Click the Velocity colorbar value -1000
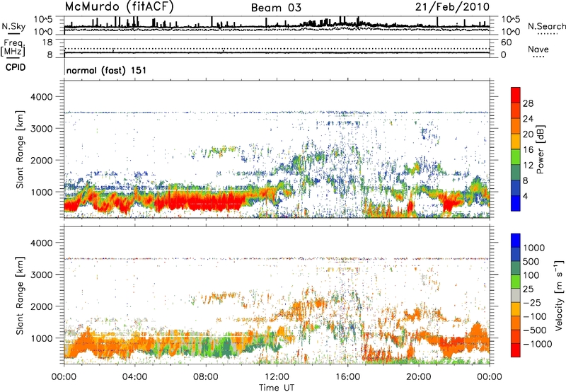566x392 pixels. coord(537,344)
